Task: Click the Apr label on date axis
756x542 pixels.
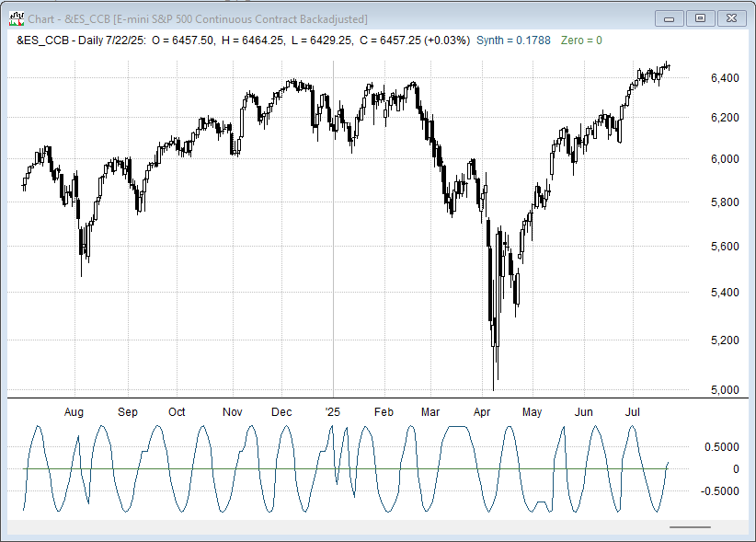Action: (483, 412)
